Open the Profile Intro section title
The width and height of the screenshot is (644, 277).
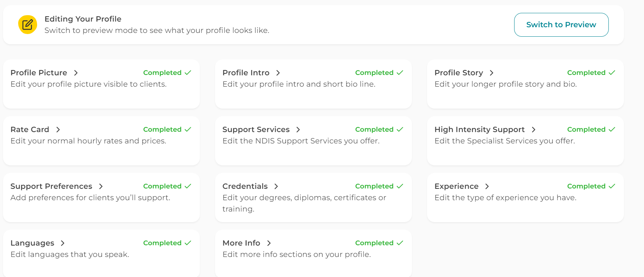[x=246, y=73]
